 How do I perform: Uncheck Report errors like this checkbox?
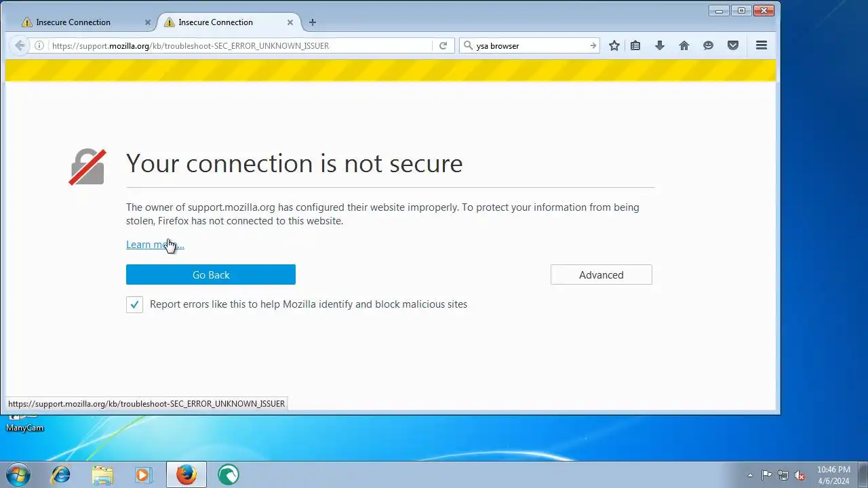point(134,304)
